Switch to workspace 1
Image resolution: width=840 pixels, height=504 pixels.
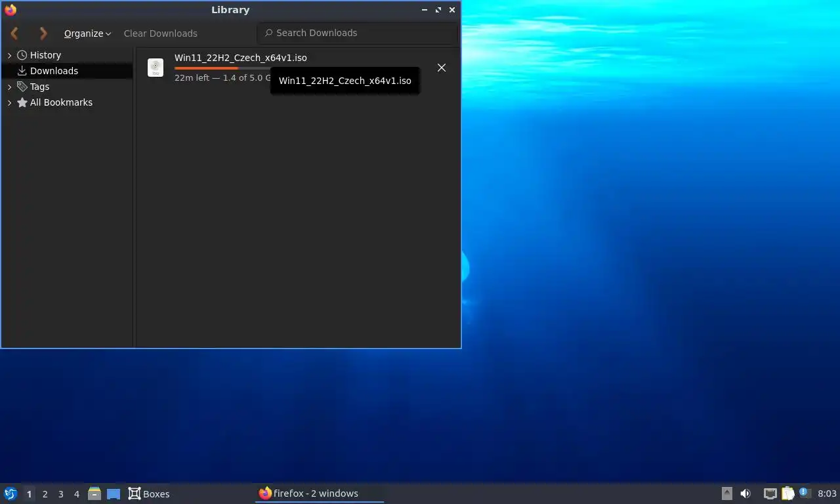click(29, 494)
